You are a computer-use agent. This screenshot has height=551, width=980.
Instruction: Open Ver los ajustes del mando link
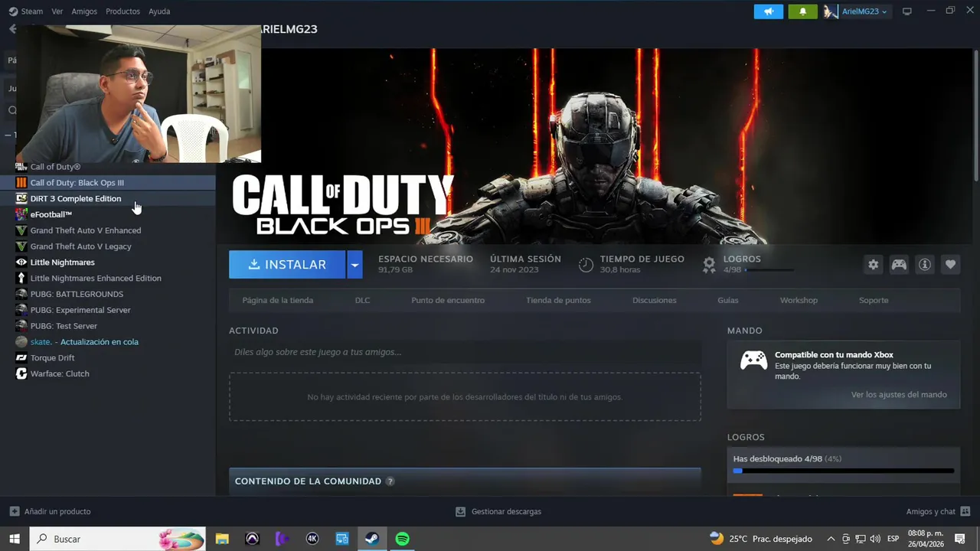tap(899, 395)
